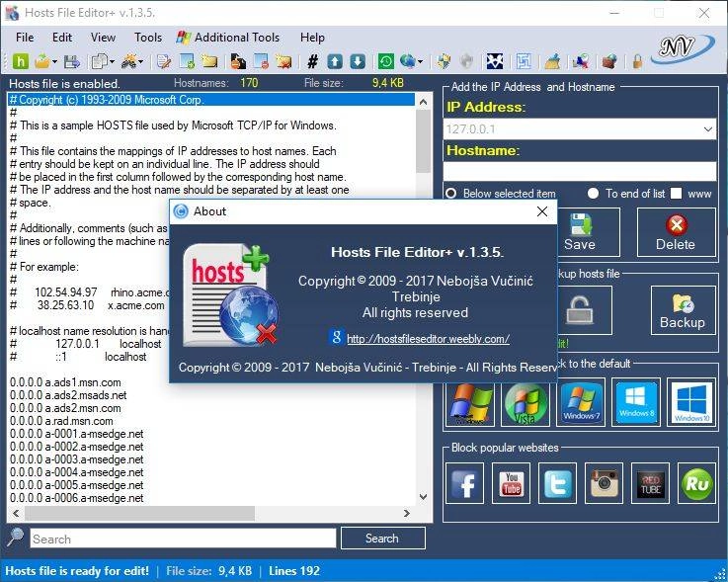
Task: Enable the www checkbox
Action: click(676, 194)
